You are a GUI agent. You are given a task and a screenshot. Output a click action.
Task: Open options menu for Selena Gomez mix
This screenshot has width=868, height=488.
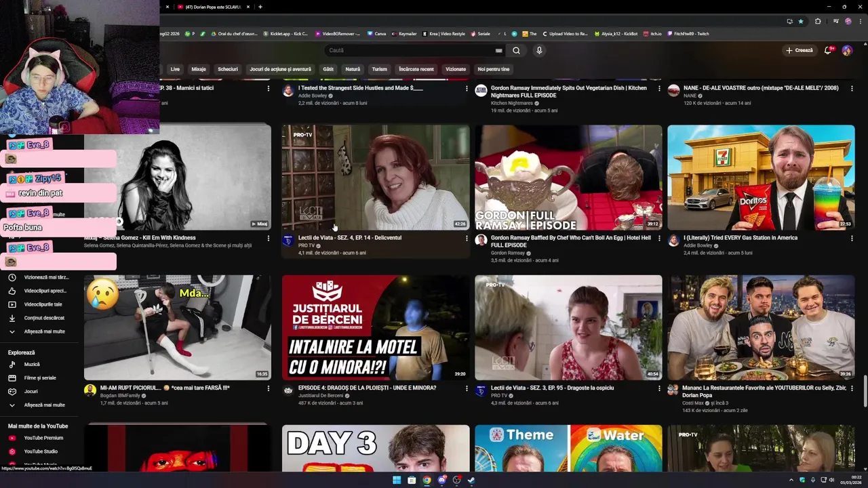[269, 239]
